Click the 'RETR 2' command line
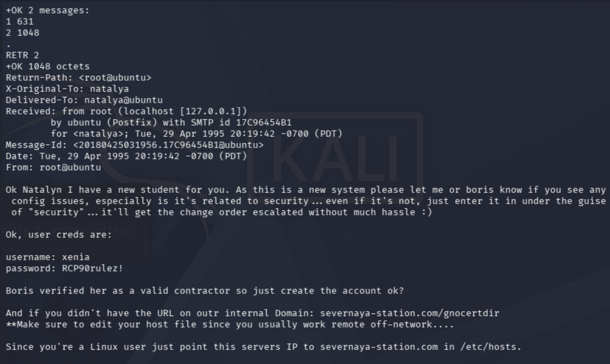Image resolution: width=610 pixels, height=364 pixels. (x=22, y=55)
